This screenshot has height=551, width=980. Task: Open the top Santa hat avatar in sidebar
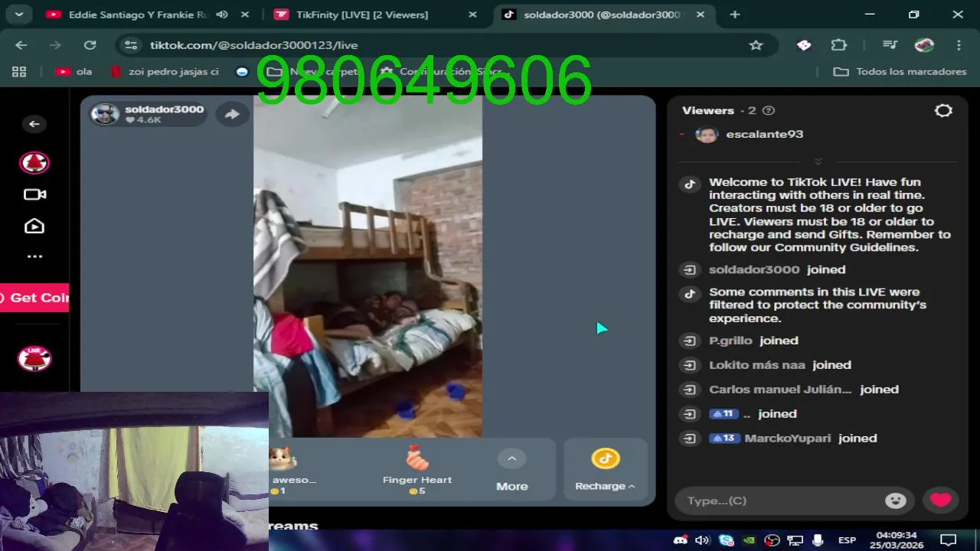tap(34, 162)
